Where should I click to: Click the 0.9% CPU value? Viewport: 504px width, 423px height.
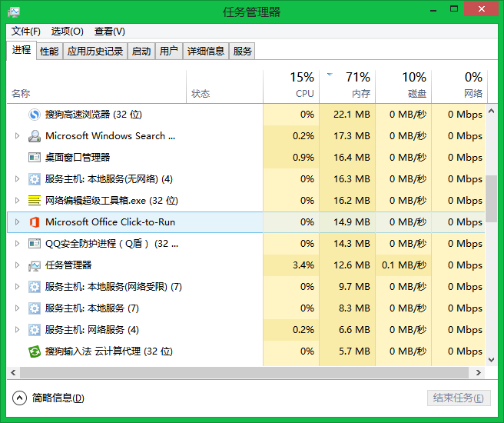(303, 158)
